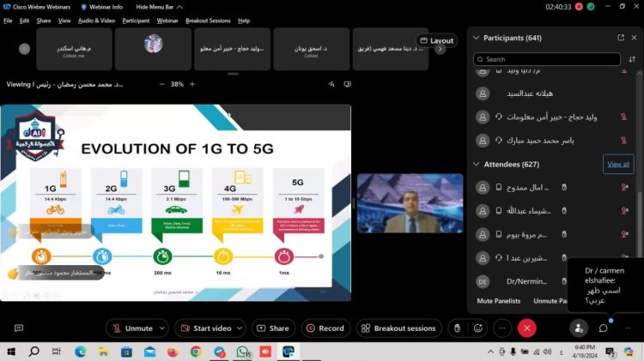
Task: Click muted mic icon for ياسر محمد حميد مبارك
Action: [x=623, y=141]
